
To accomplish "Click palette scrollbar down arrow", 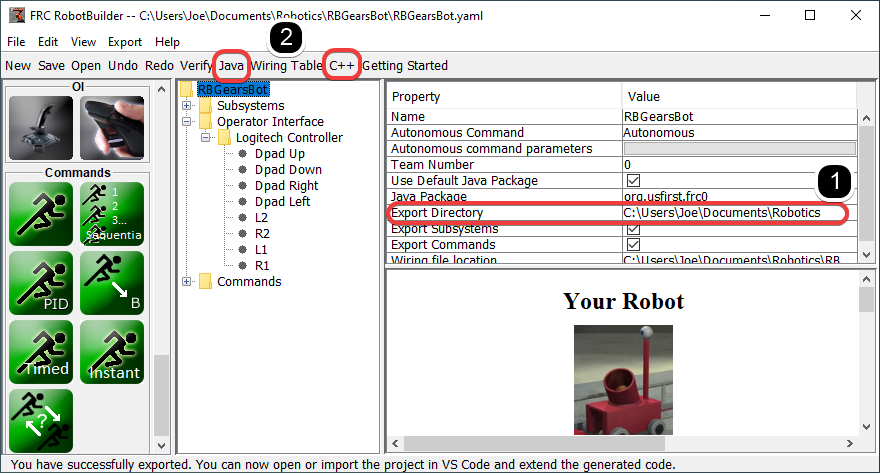I will 162,446.
